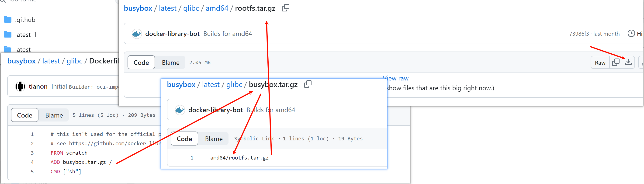Open commit 73986f3 link
644x184 pixels.
point(579,34)
